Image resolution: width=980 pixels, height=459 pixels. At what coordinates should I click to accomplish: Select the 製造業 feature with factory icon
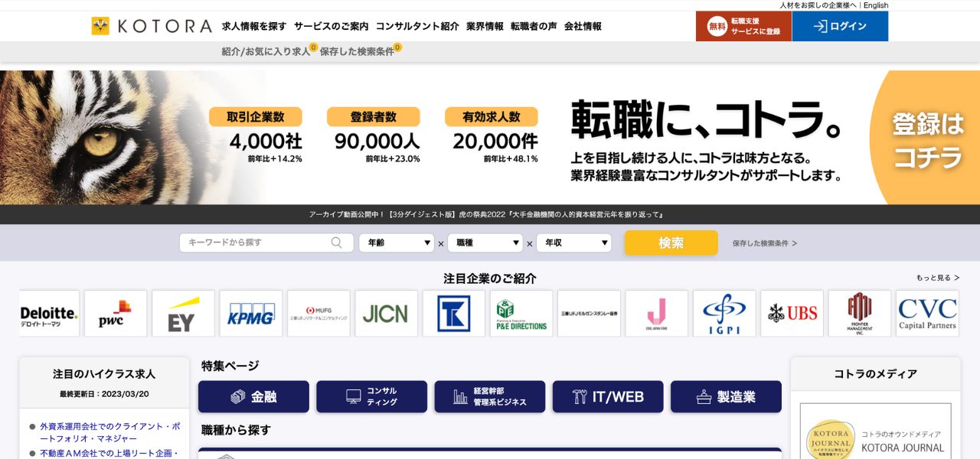click(726, 396)
